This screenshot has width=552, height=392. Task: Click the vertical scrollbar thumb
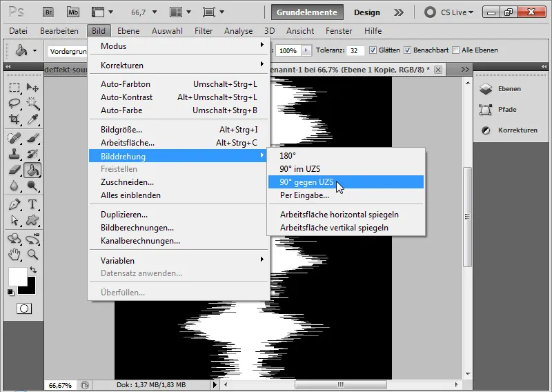(x=467, y=217)
